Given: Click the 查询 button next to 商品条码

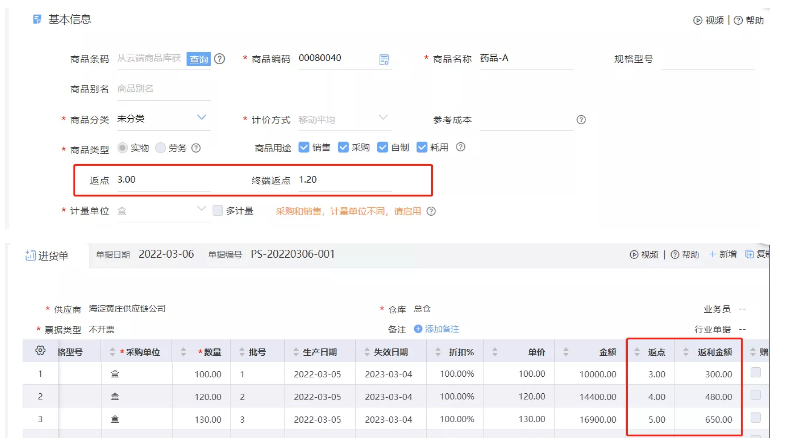Looking at the screenshot, I should click(x=198, y=59).
